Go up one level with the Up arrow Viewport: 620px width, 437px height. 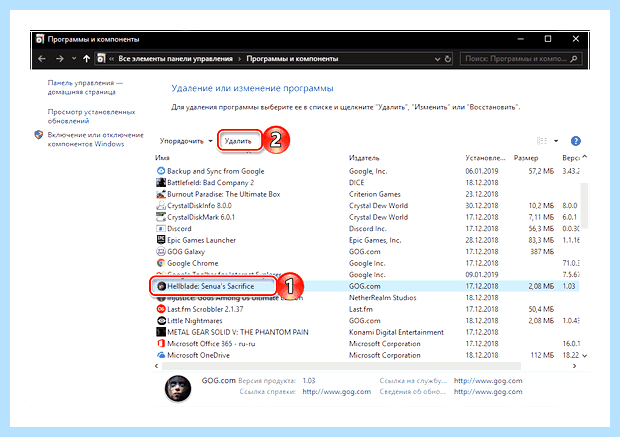click(x=86, y=59)
